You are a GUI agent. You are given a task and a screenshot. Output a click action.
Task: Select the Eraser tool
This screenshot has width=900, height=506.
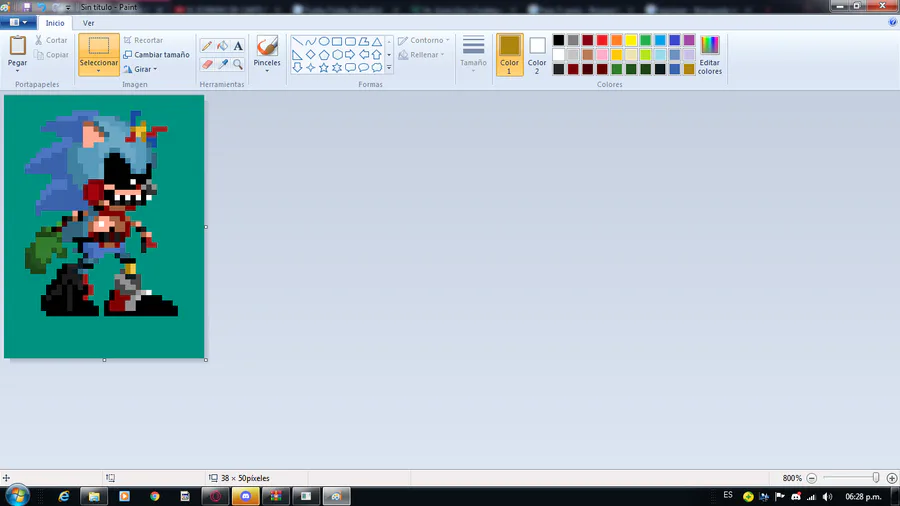(x=207, y=64)
